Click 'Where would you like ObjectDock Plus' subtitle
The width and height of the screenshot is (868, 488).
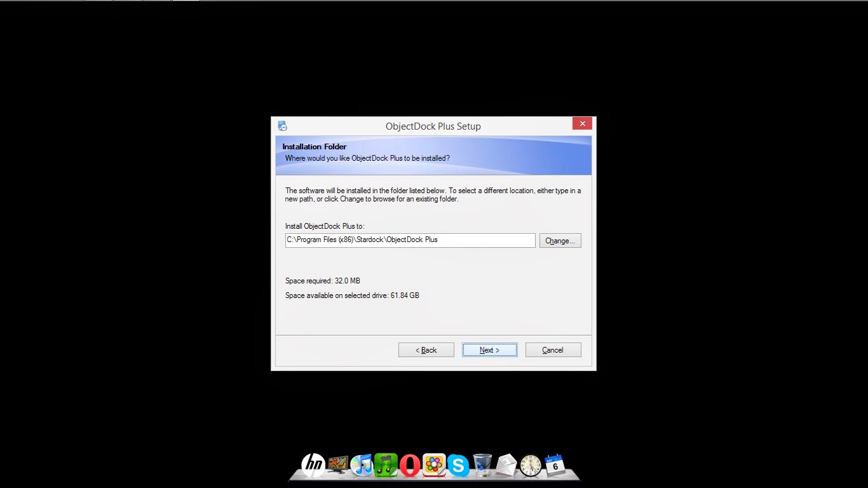367,158
